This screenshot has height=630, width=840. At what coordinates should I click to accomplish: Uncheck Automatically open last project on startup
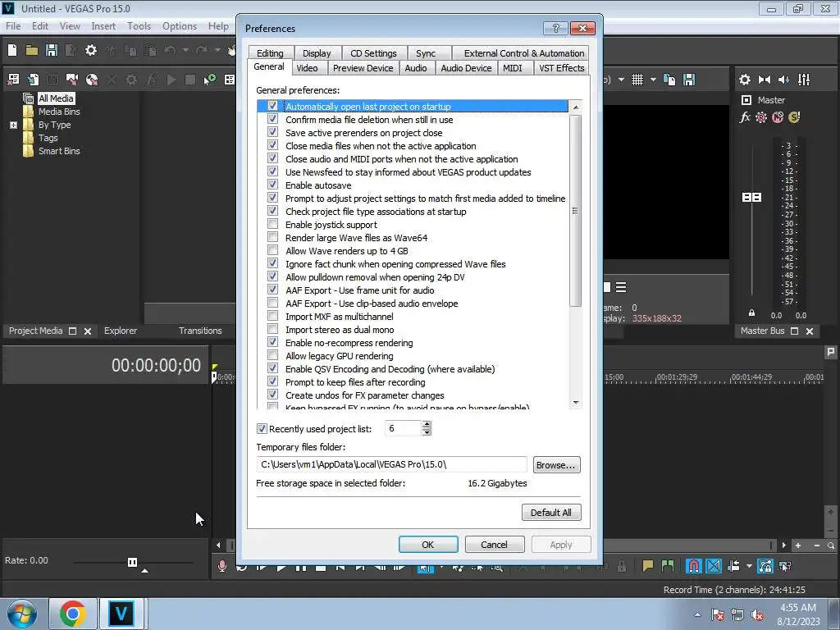point(272,106)
